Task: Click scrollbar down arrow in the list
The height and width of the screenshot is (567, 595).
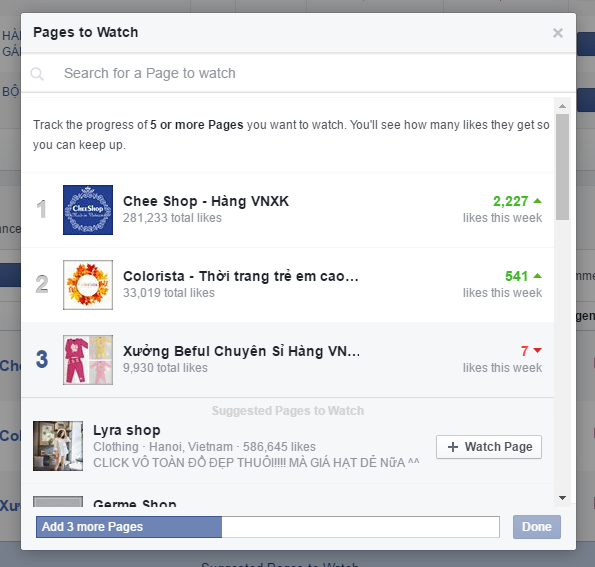Action: (x=562, y=498)
